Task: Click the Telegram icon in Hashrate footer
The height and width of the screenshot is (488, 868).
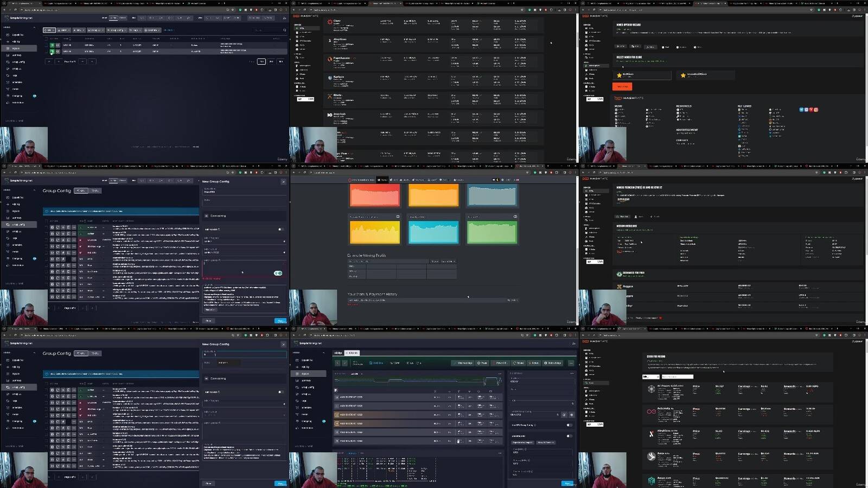Action: click(802, 110)
